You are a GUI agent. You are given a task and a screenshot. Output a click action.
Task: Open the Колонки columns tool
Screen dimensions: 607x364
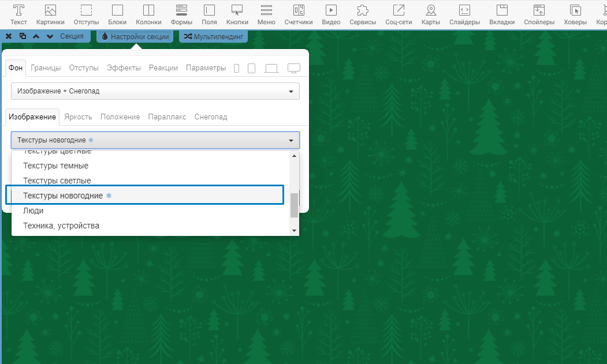pos(148,14)
